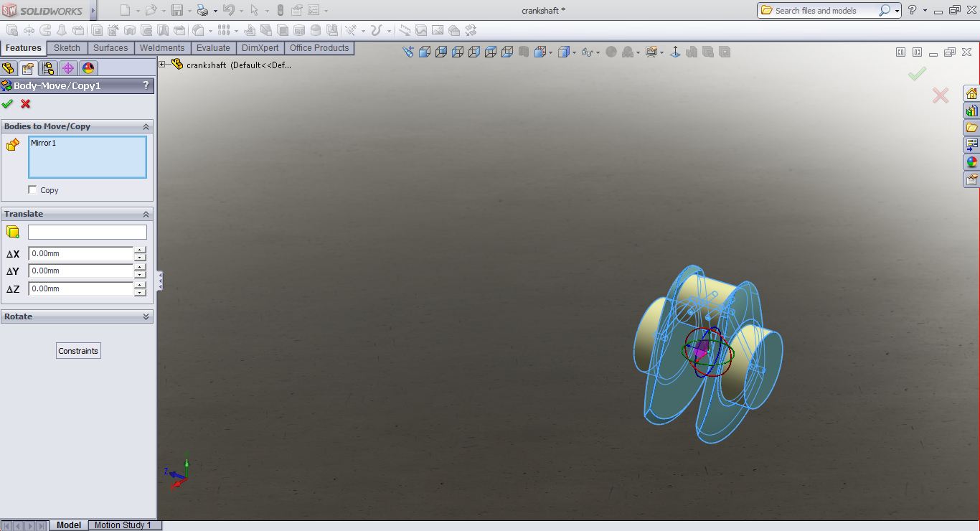
Task: Switch to Motion Study 1 tab
Action: 123,525
